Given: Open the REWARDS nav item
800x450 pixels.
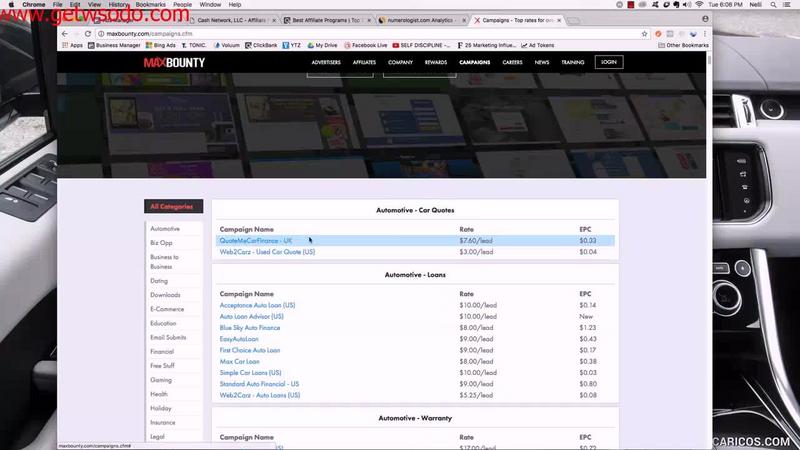Looking at the screenshot, I should pos(436,62).
